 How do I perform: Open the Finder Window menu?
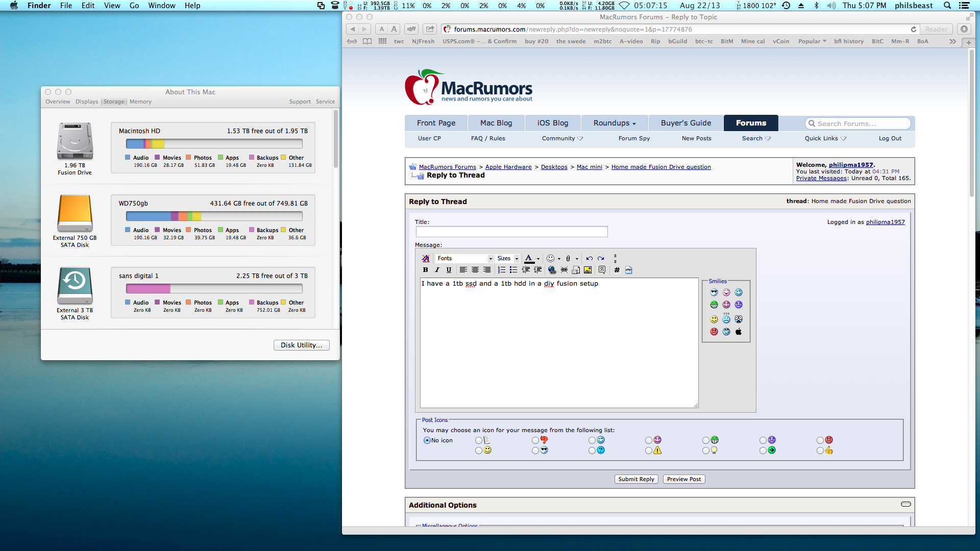162,6
